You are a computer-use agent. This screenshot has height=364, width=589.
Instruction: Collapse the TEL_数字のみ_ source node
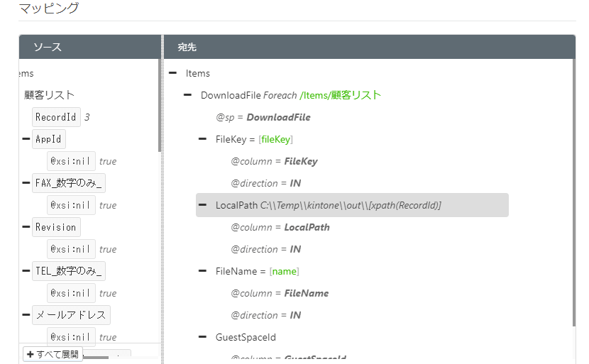(26, 271)
